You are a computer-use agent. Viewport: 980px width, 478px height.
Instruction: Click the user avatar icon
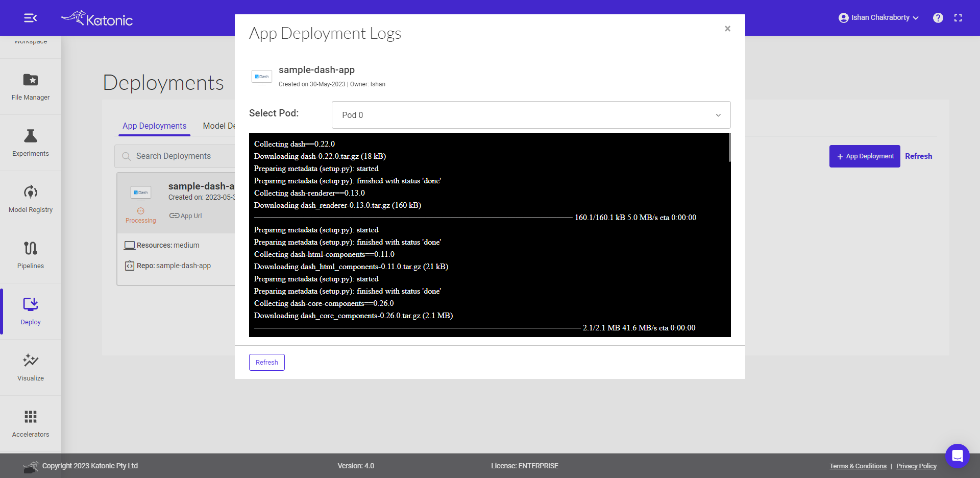(843, 18)
